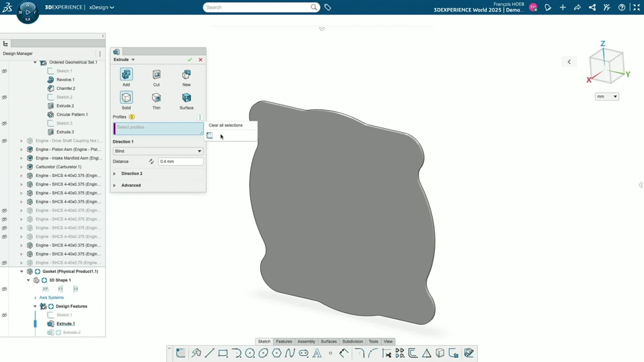The width and height of the screenshot is (644, 362).
Task: Choose Clear all selections menu entry
Action: [x=225, y=125]
